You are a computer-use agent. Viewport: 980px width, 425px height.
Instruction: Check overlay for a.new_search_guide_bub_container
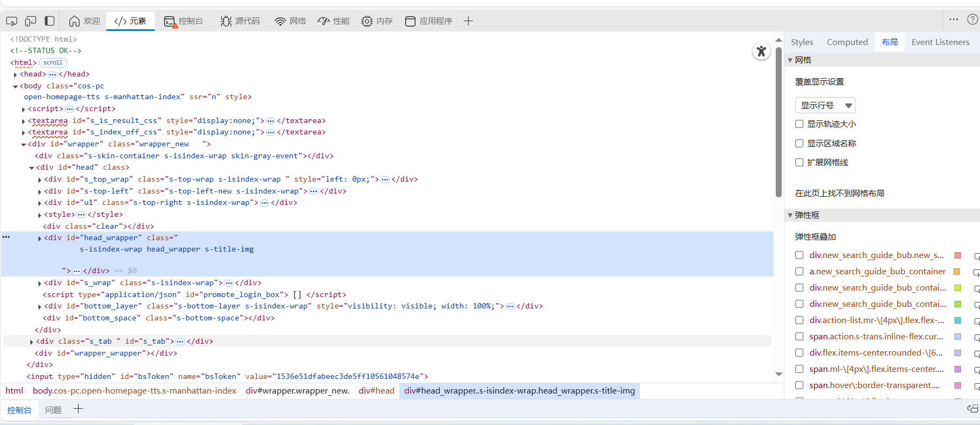click(x=799, y=272)
